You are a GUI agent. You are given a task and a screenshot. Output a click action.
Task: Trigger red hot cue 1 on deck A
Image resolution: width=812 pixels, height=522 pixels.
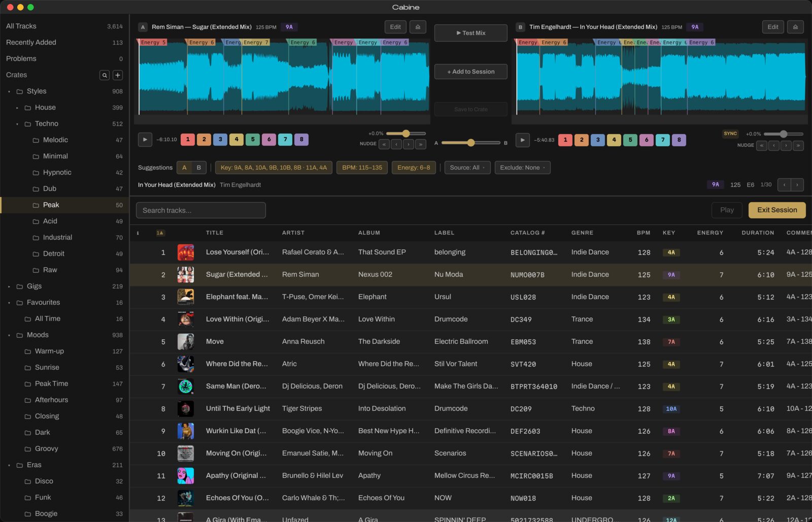(x=188, y=139)
